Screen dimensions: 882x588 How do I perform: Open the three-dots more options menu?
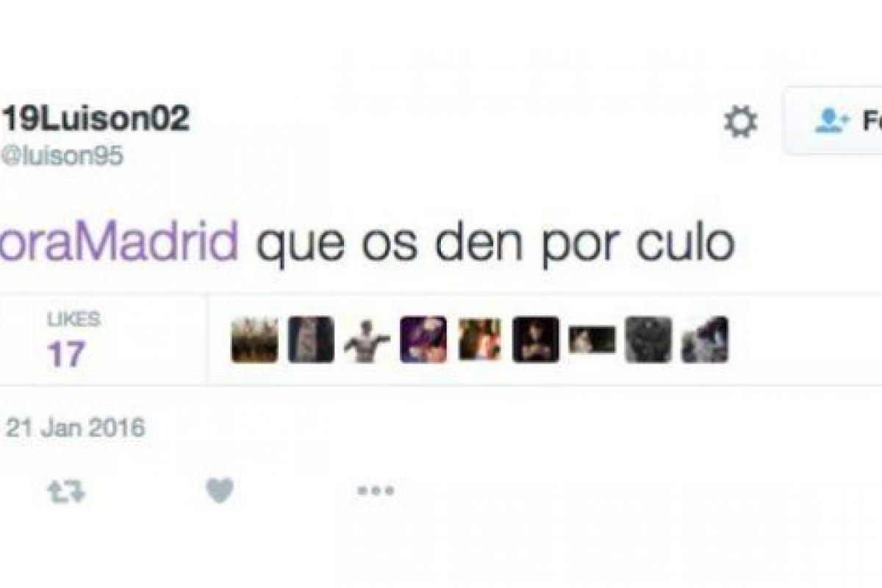(376, 491)
